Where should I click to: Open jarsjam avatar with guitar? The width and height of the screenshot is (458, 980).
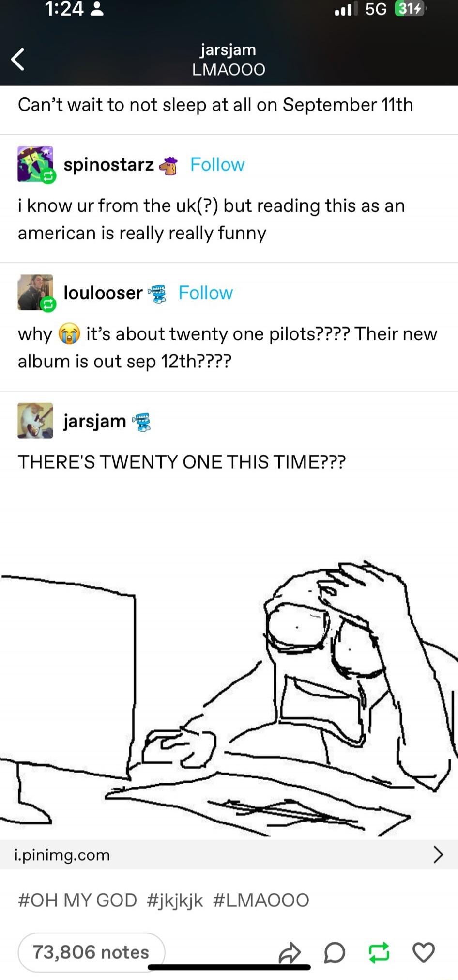35,421
